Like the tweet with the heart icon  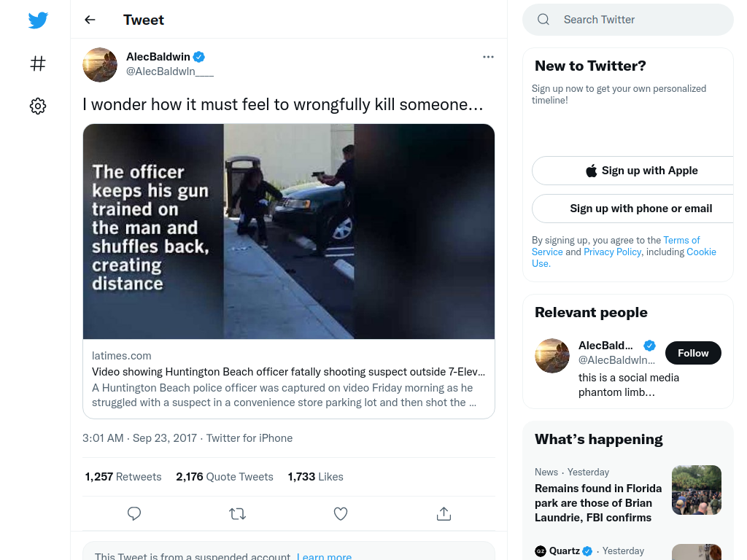(x=341, y=513)
